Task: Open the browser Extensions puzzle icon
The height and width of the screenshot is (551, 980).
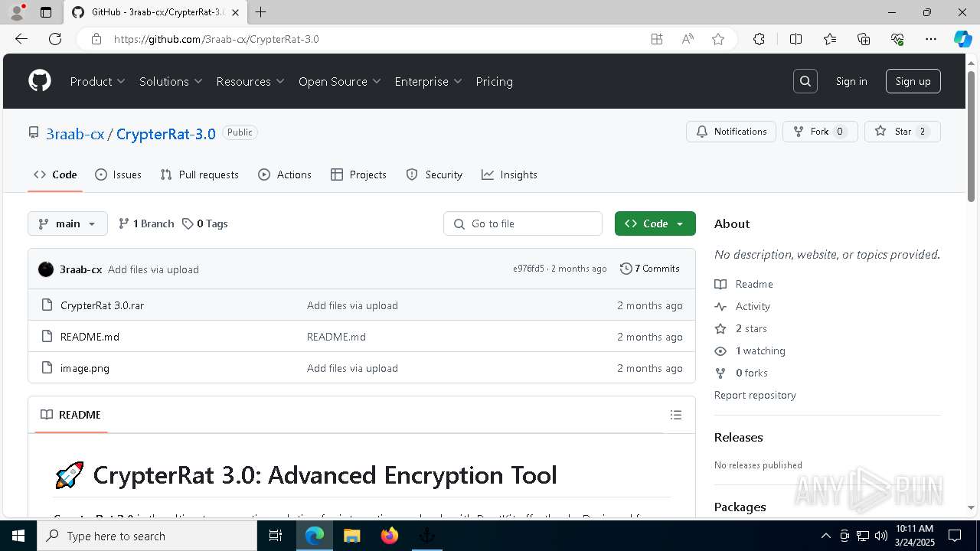Action: click(x=759, y=39)
